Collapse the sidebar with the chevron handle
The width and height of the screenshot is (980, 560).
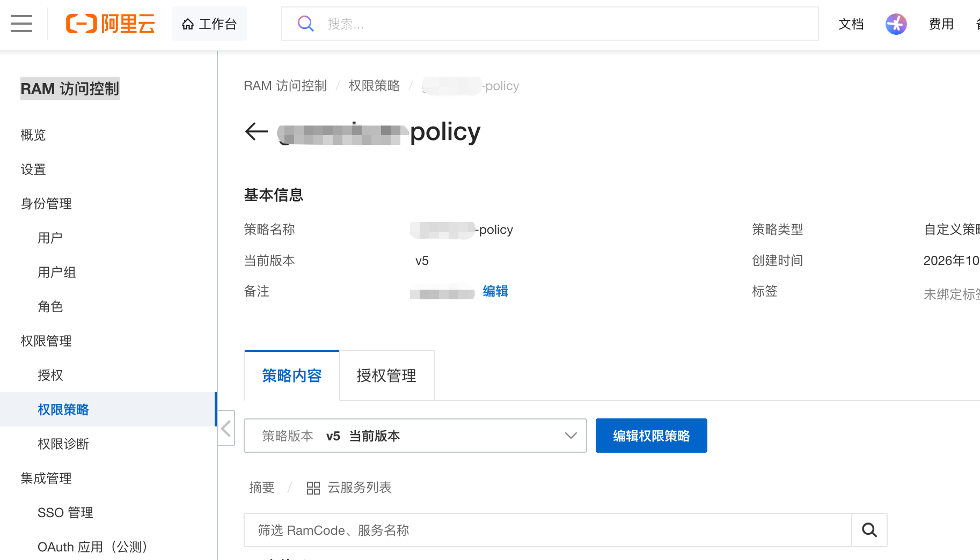pyautogui.click(x=226, y=428)
